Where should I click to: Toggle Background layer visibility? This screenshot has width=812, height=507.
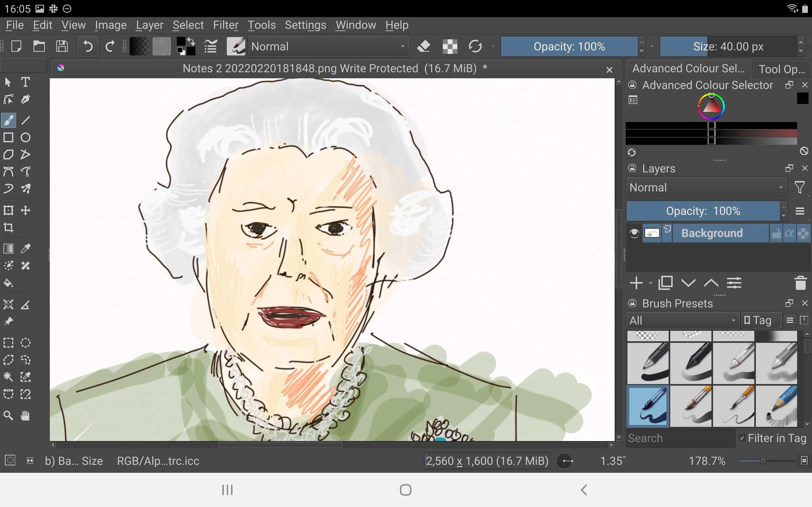pyautogui.click(x=634, y=233)
